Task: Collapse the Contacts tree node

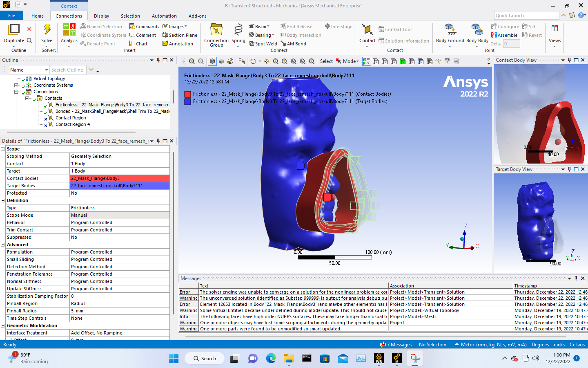Action: pyautogui.click(x=27, y=99)
